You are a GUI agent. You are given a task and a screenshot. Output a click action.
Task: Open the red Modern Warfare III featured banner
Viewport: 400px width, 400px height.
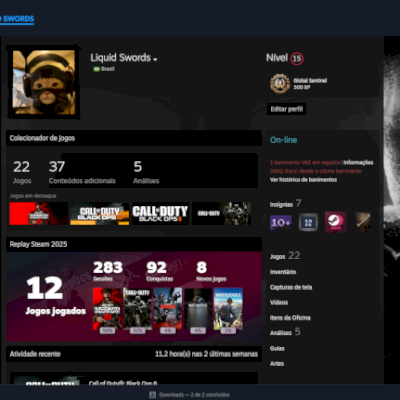(x=39, y=213)
